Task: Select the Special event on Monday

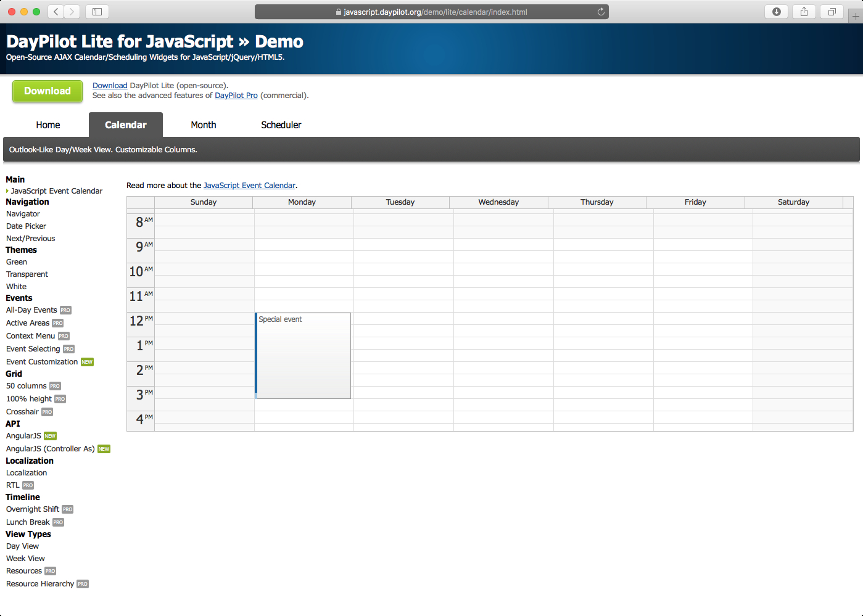Action: click(x=303, y=356)
